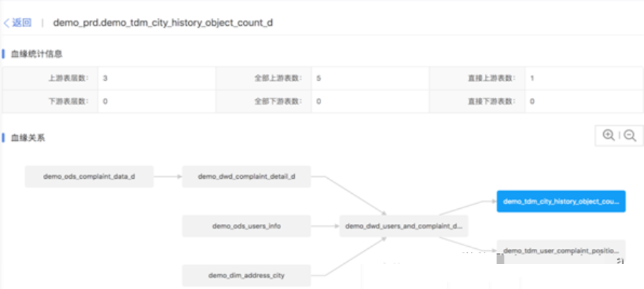Screen dimensions: 644x289
Task: Click the 血缘统计信息 section heading
Action: click(x=35, y=54)
